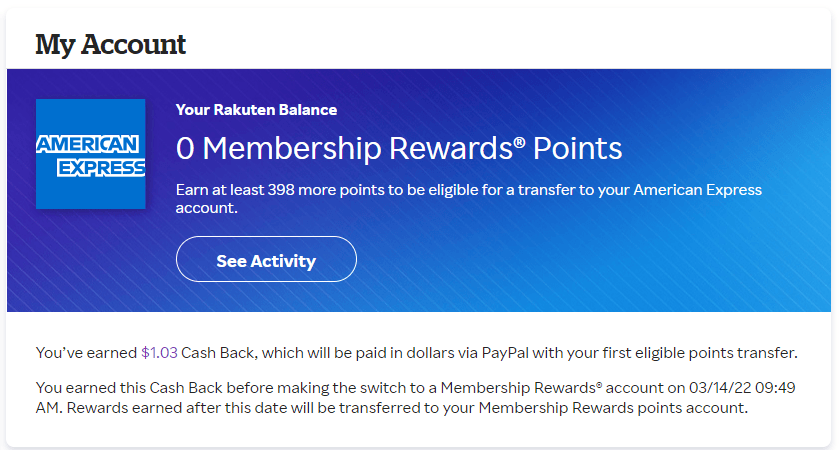Click the Cash Back text after $1.03
This screenshot has height=450, width=839.
tap(218, 352)
